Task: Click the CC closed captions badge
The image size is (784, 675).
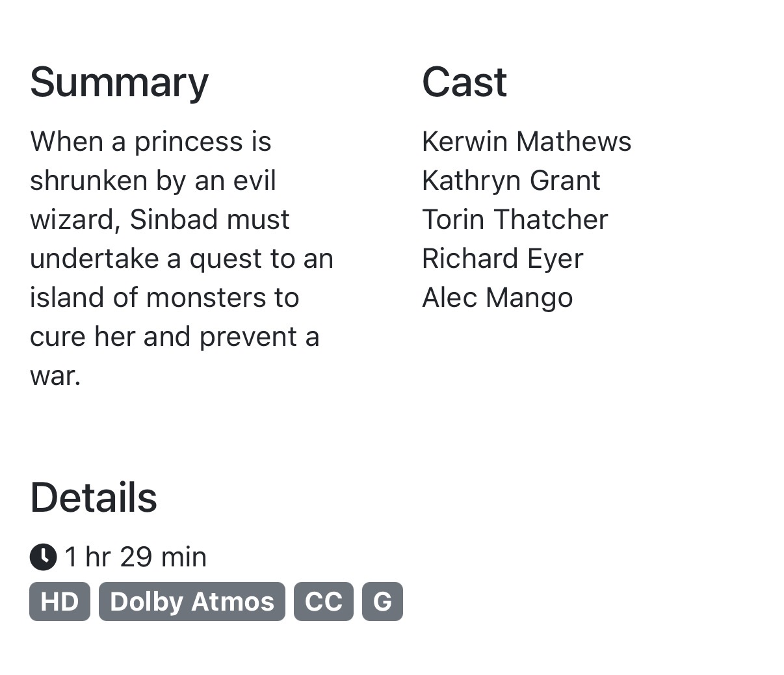Action: point(323,602)
